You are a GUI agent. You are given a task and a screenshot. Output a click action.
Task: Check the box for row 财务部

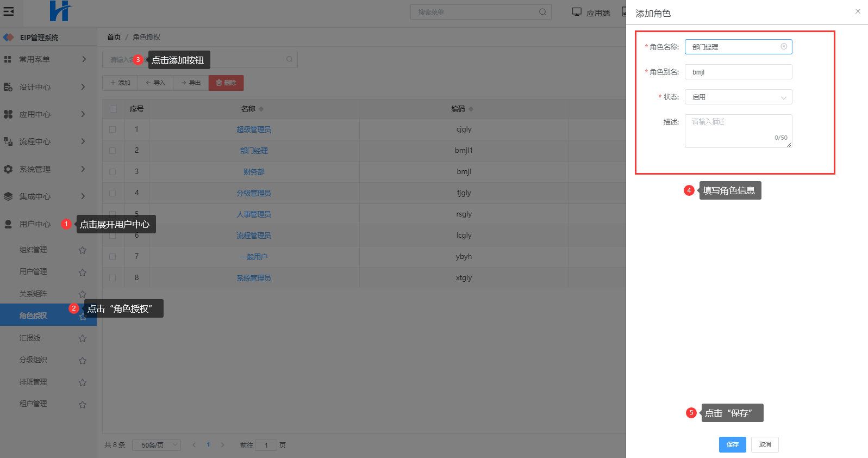pyautogui.click(x=113, y=172)
